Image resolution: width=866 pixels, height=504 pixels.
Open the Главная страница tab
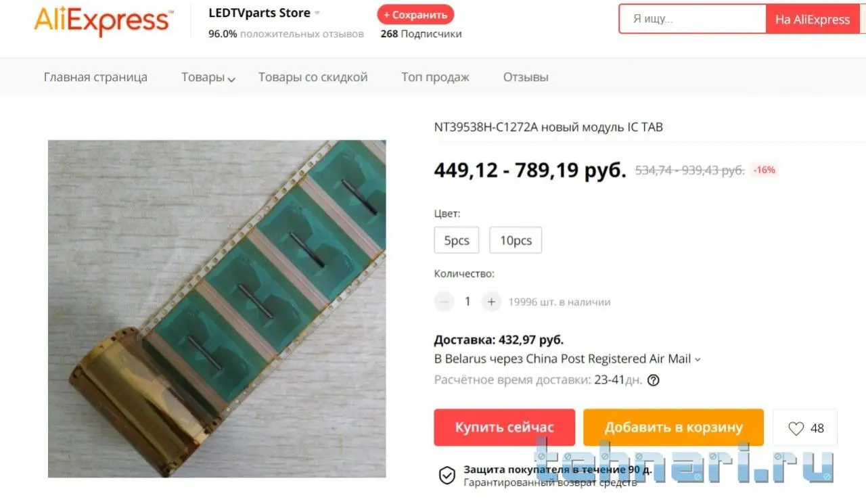tap(95, 77)
